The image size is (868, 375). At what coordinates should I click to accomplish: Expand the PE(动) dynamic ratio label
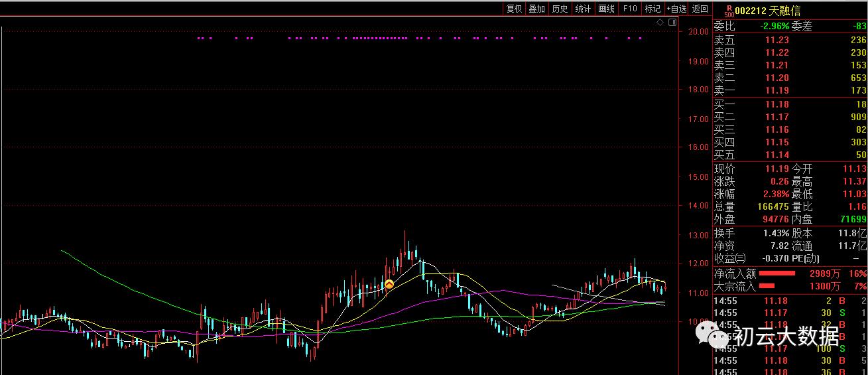click(806, 258)
